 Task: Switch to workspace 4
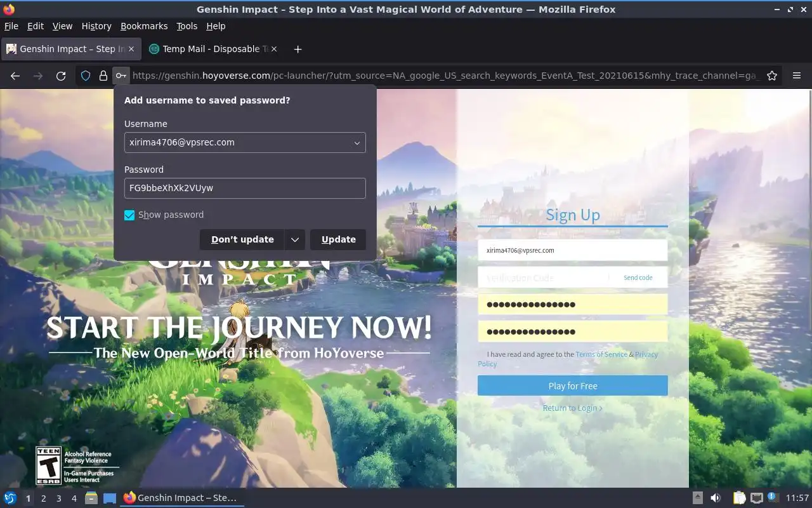point(74,498)
